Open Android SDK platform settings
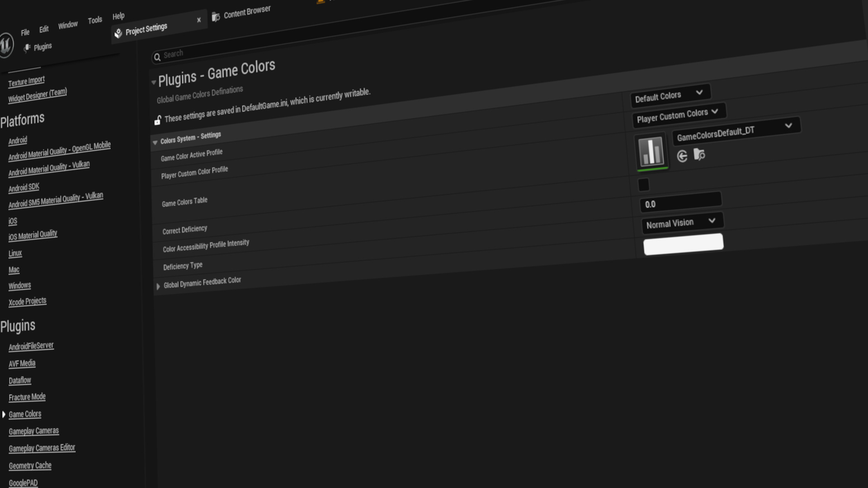Screen dimensions: 868x488 click(x=24, y=187)
